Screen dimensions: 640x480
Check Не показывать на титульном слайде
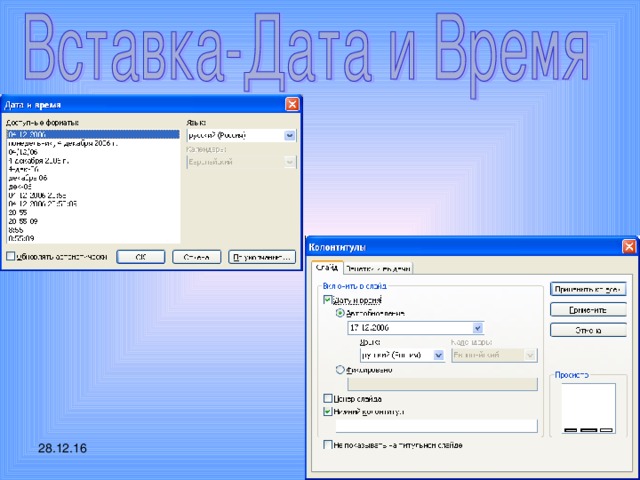point(327,444)
